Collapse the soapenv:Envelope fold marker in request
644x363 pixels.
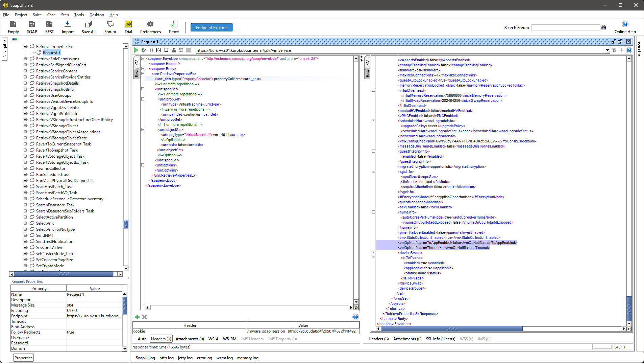click(143, 59)
